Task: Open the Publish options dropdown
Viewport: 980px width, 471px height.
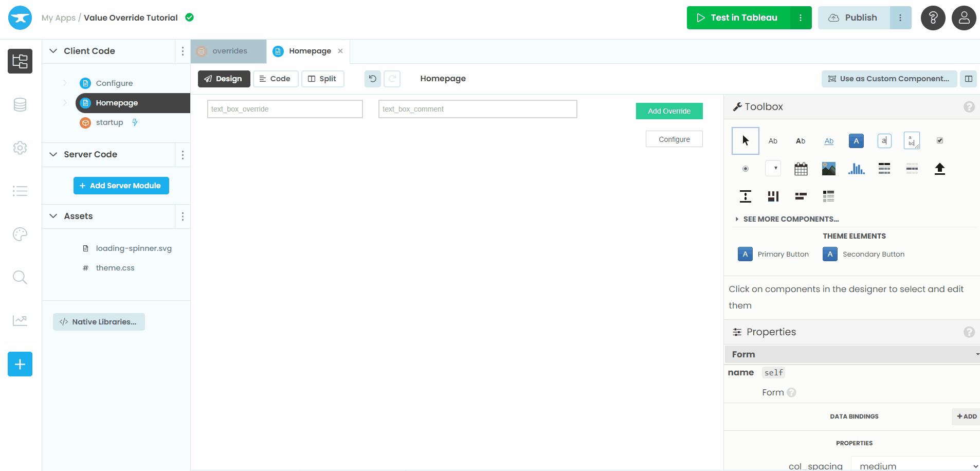Action: coord(900,18)
